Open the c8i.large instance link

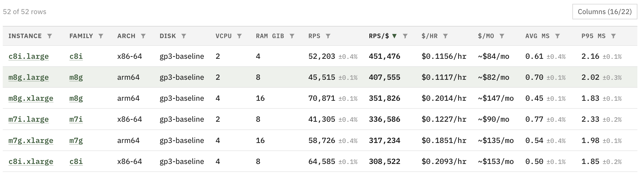click(29, 56)
